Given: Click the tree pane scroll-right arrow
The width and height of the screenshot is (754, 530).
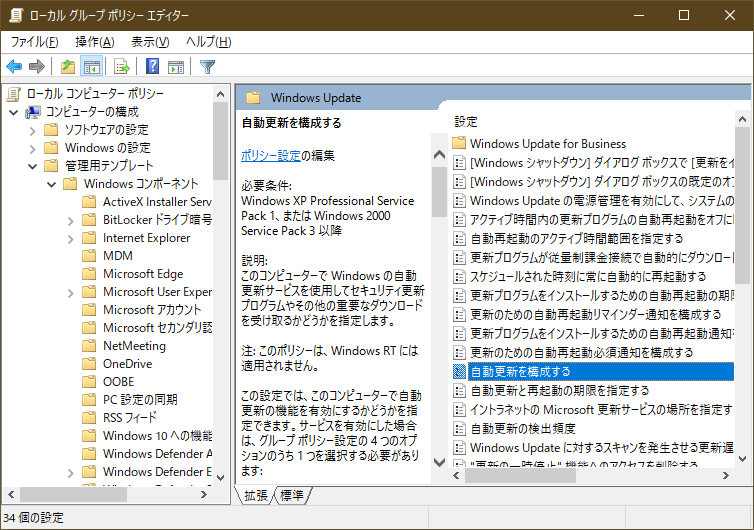Looking at the screenshot, I should tap(204, 494).
